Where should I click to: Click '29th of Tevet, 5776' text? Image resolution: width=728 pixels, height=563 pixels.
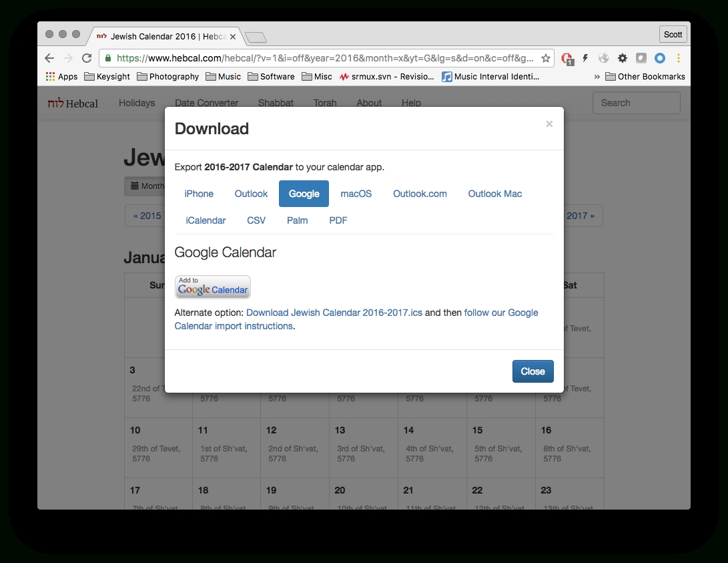156,454
